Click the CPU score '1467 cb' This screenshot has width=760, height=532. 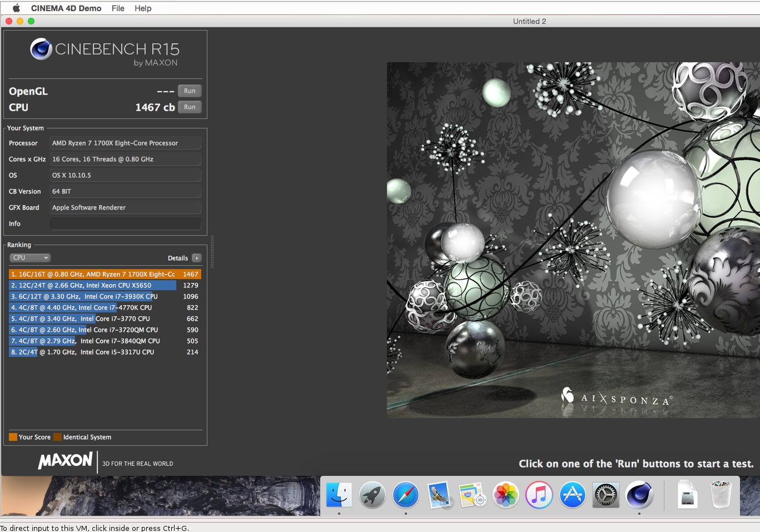[155, 107]
